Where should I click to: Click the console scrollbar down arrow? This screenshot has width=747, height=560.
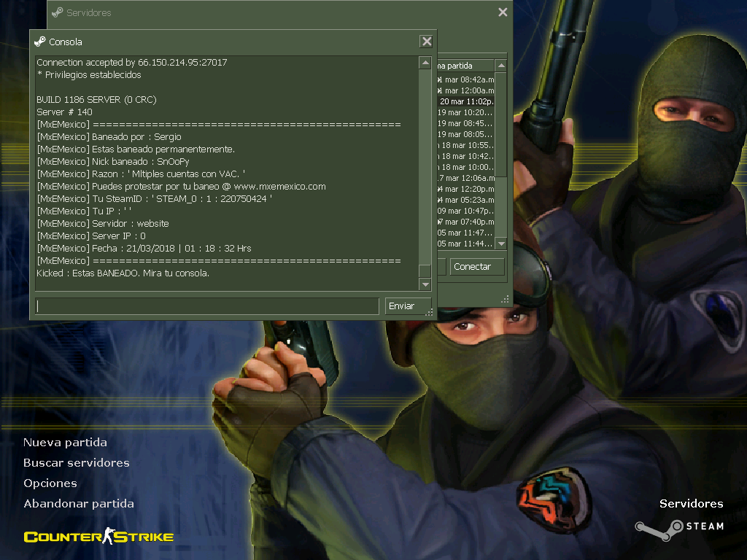[425, 284]
